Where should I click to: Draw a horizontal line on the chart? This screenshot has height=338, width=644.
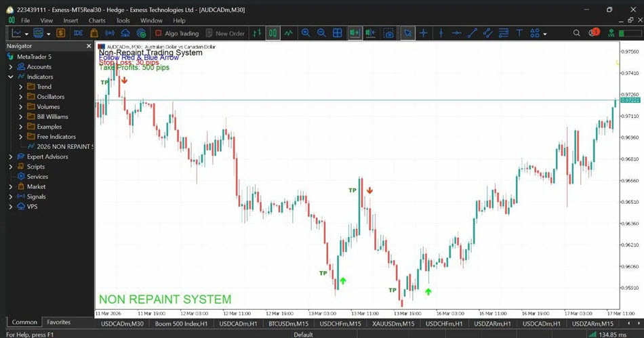456,33
